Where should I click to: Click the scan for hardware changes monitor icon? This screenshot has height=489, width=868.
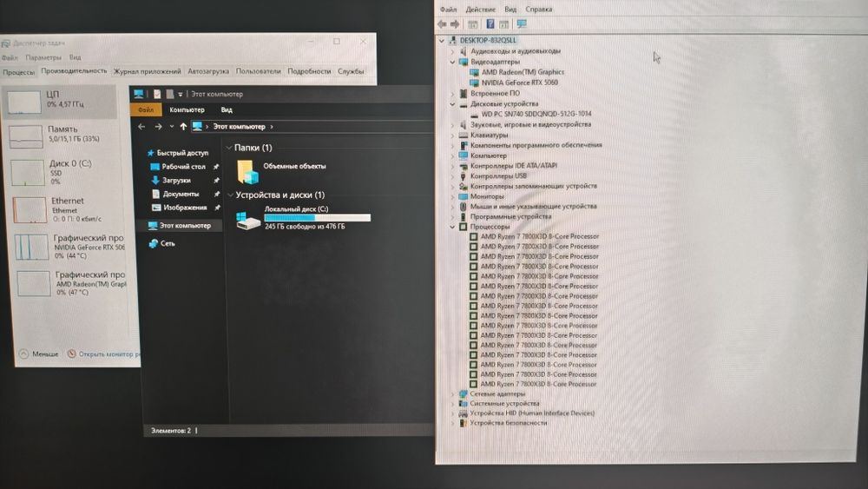pyautogui.click(x=522, y=23)
